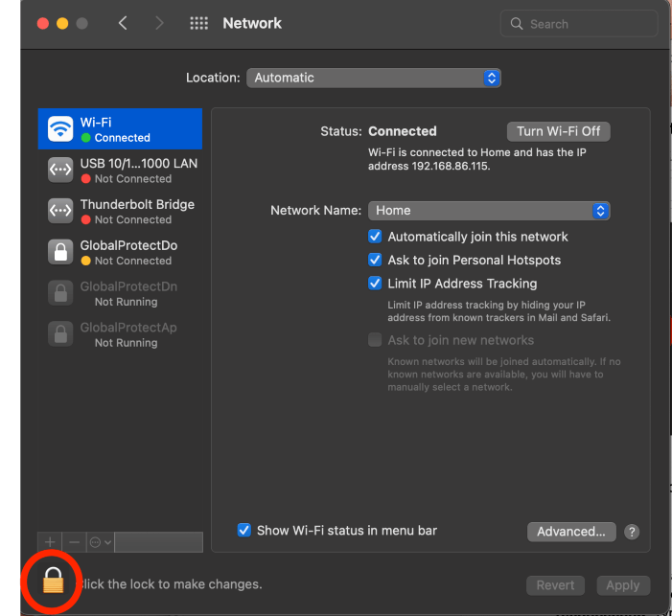
Task: Select the GlobalProtectDo VPN lock icon
Action: [x=60, y=252]
